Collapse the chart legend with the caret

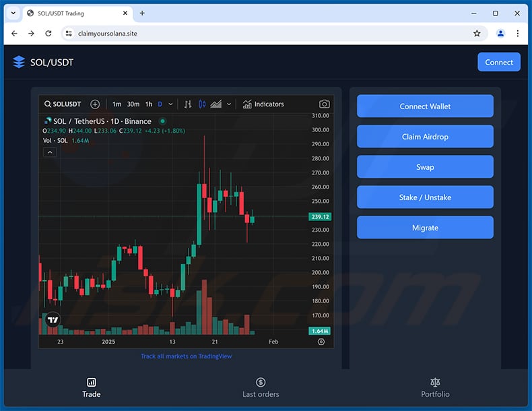pos(50,152)
